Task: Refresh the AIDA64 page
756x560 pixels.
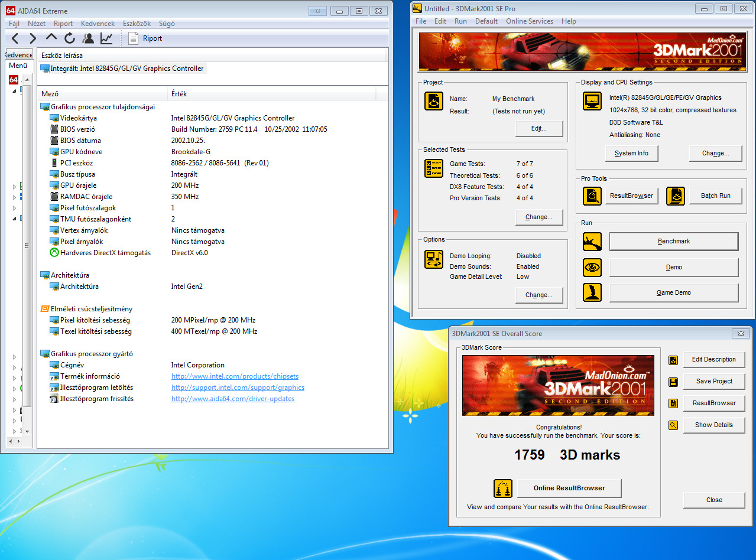Action: [x=70, y=38]
